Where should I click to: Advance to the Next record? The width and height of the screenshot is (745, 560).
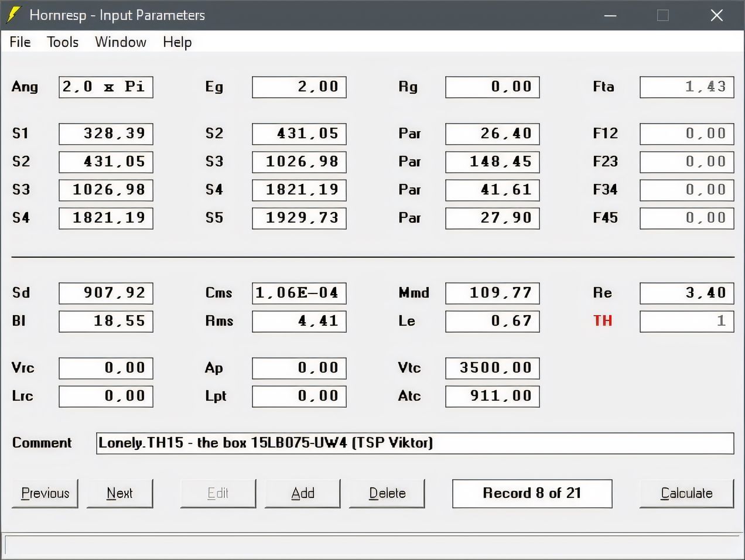pos(119,493)
